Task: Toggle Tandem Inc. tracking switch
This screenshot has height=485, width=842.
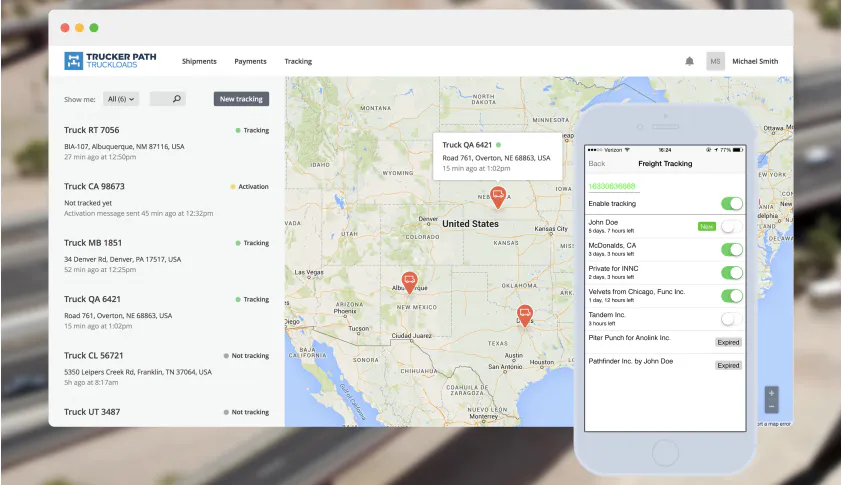Action: click(731, 319)
